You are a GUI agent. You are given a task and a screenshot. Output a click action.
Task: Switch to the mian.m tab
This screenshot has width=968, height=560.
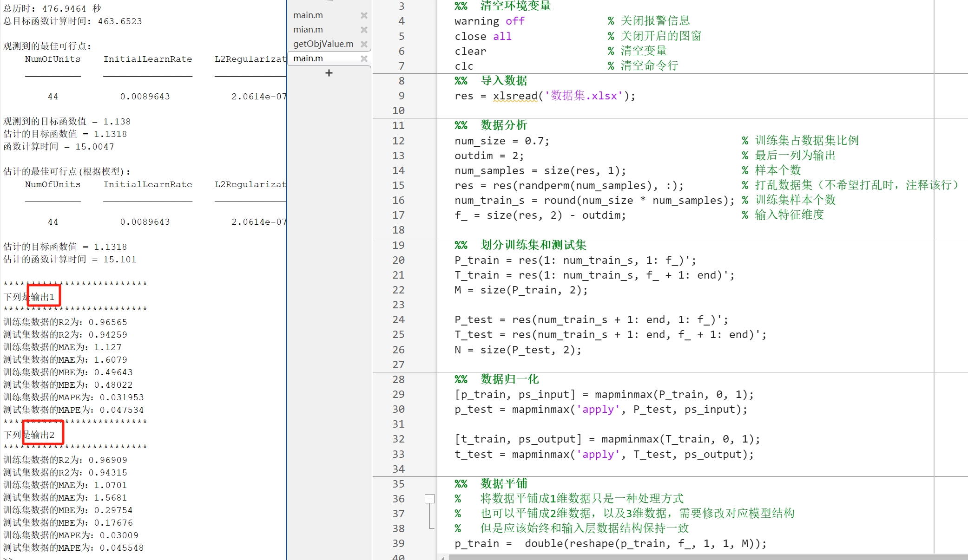(x=308, y=30)
